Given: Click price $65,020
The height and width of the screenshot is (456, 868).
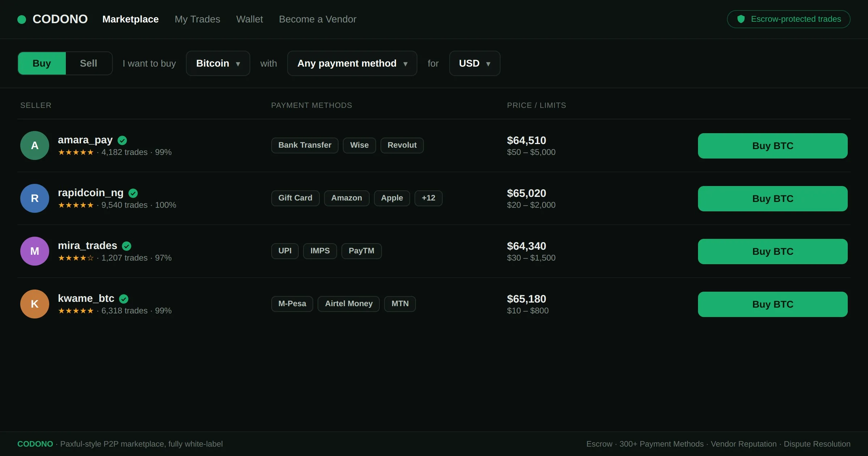Looking at the screenshot, I should pyautogui.click(x=527, y=193).
